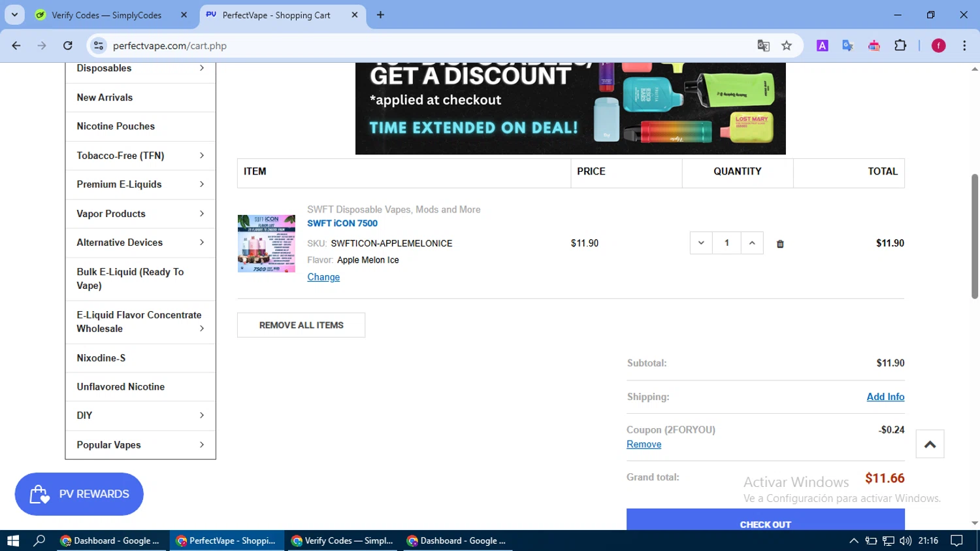Click the quantity input field
This screenshot has width=980, height=551.
[x=727, y=243]
